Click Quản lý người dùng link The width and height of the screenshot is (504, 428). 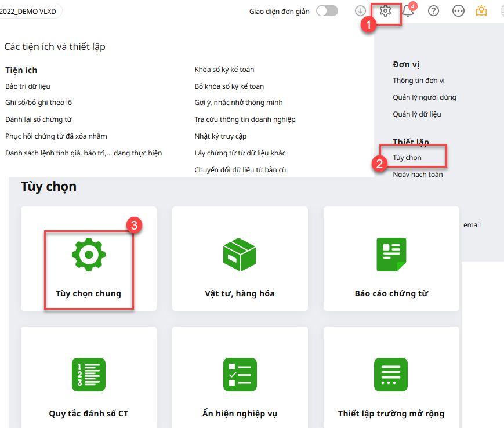[x=424, y=97]
